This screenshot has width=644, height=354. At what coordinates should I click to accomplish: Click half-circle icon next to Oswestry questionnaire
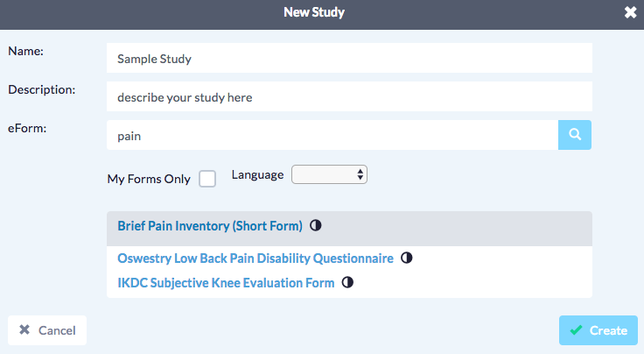(x=406, y=258)
